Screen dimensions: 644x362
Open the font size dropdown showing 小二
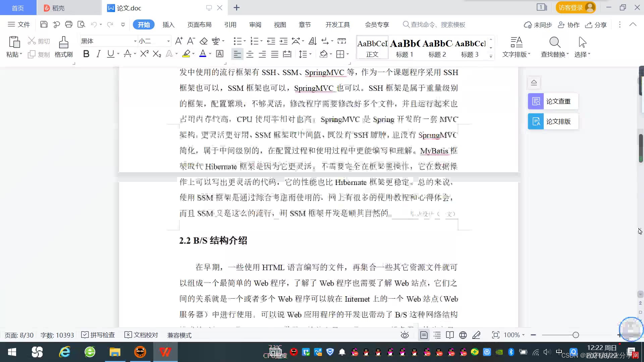168,41
